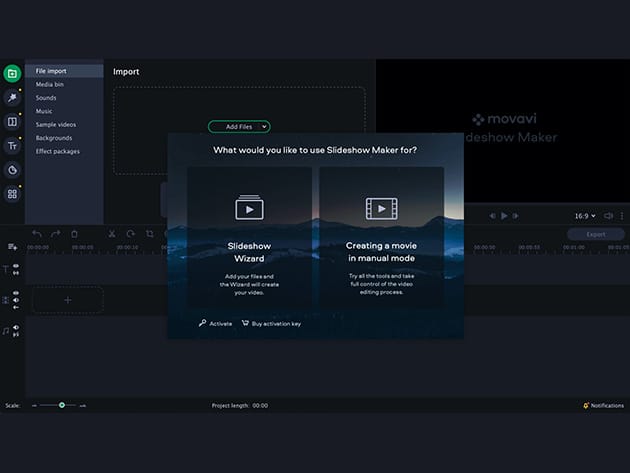Open the Add Track menu

13,247
